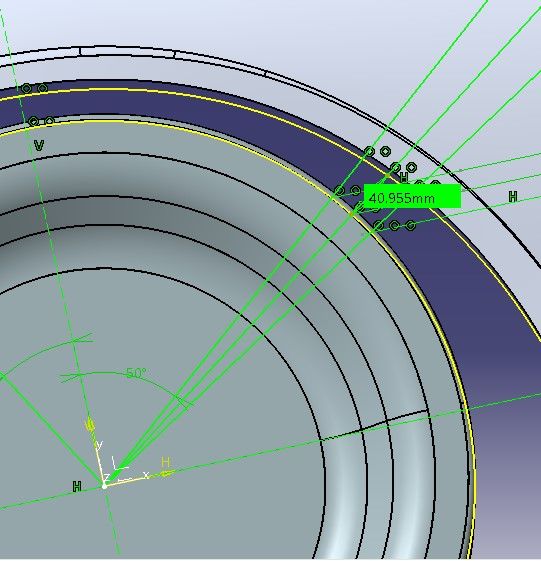Select the 40.955mm dimension label
The height and width of the screenshot is (561, 541).
pyautogui.click(x=412, y=196)
